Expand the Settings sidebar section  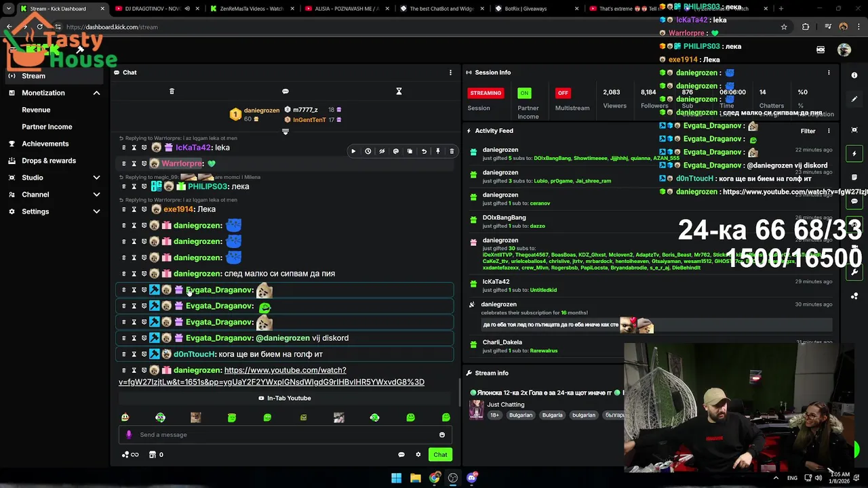coord(96,211)
